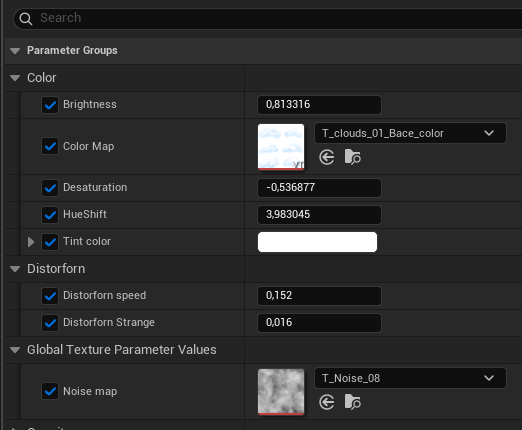Click the search magnifier icon
Viewport: 522px width, 430px height.
click(26, 19)
